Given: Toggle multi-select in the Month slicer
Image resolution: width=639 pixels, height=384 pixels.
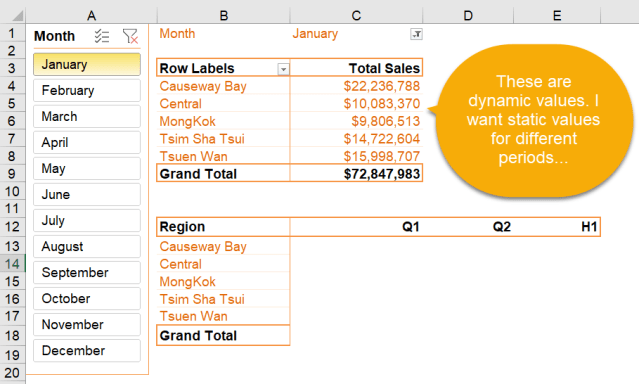Looking at the screenshot, I should (x=102, y=36).
